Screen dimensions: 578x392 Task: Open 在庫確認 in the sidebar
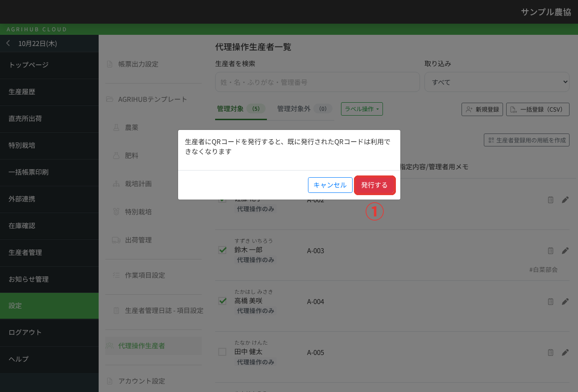pos(49,226)
